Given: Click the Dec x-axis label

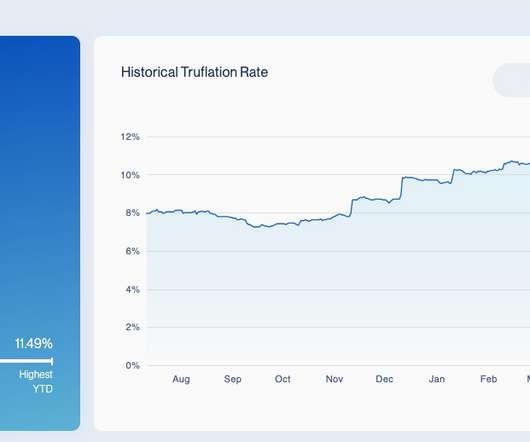Looking at the screenshot, I should (x=384, y=379).
